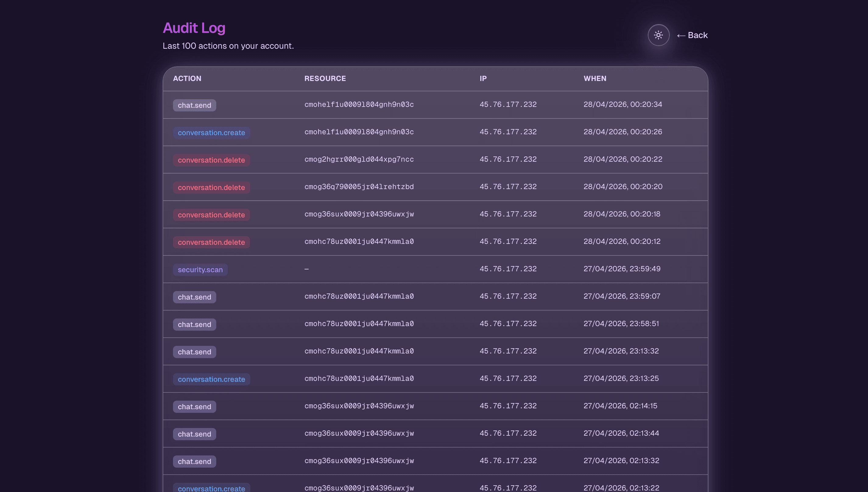Click the IP address in the security.scan row
The width and height of the screenshot is (868, 492).
[x=508, y=269]
